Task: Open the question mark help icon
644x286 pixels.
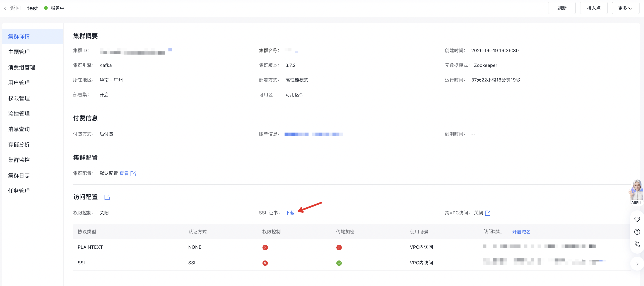Action: (637, 232)
